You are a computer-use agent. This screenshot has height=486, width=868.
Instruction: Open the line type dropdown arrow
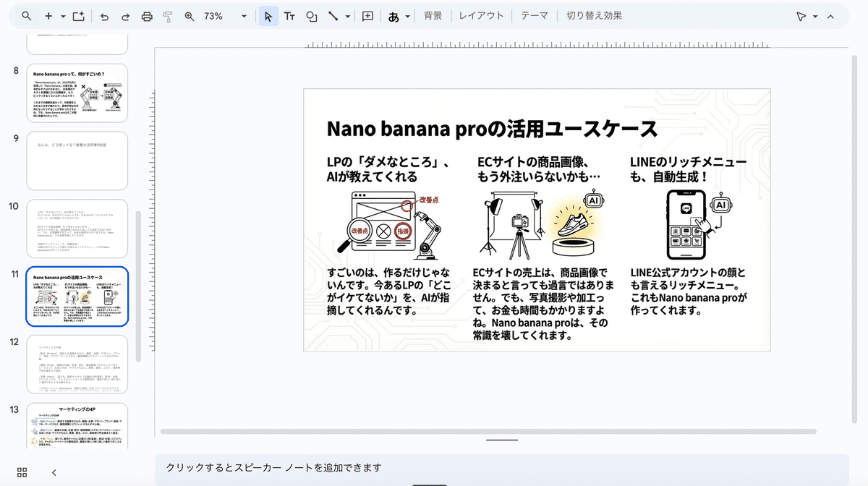pos(348,16)
